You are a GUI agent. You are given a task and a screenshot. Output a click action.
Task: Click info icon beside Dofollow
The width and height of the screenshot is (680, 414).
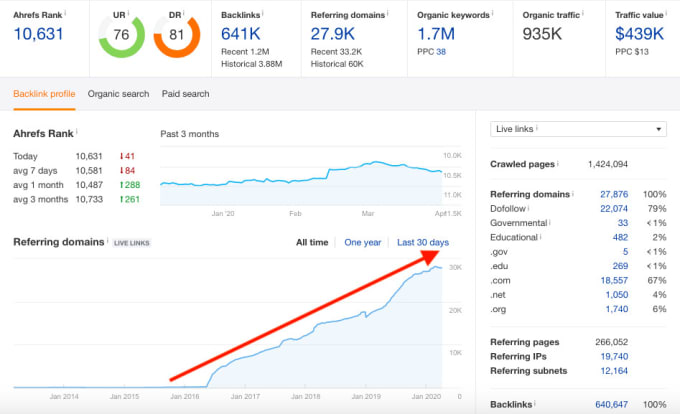[529, 208]
